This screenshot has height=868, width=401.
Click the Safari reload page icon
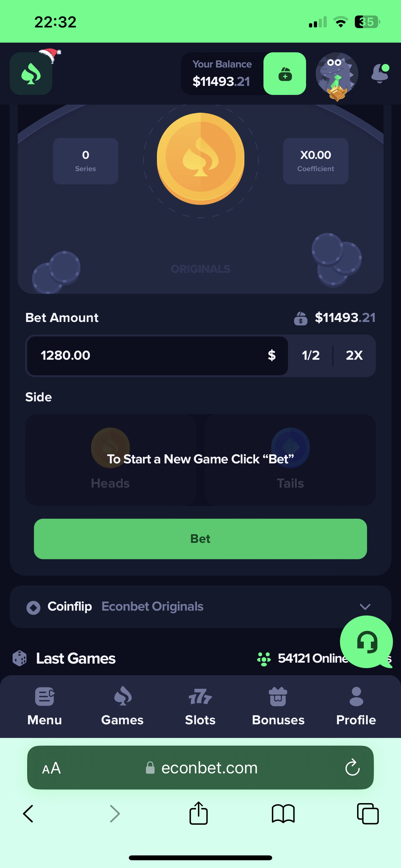[x=352, y=767]
